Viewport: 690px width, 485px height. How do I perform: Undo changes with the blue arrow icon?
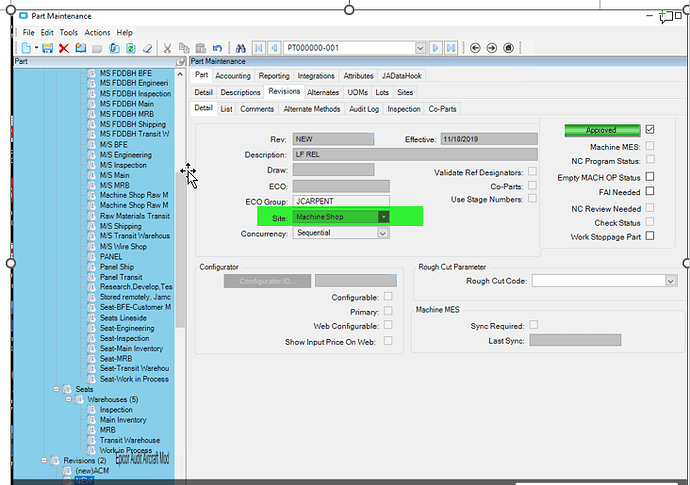click(217, 48)
